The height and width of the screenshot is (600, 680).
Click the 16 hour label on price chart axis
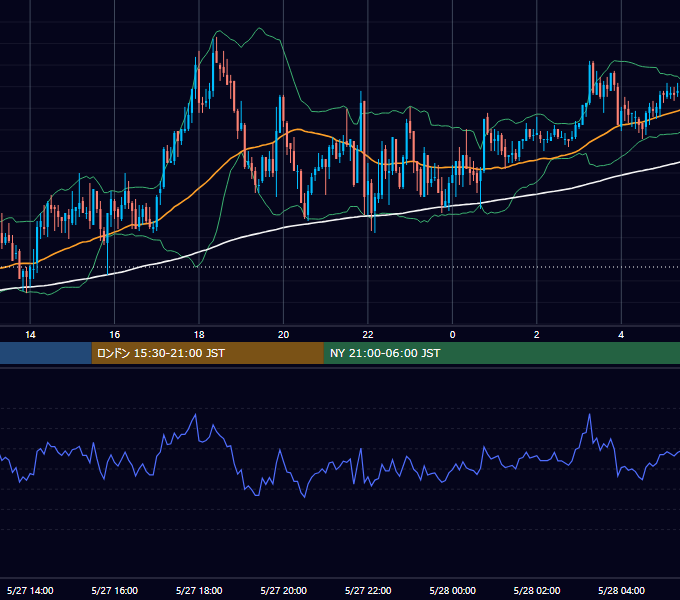tap(114, 335)
